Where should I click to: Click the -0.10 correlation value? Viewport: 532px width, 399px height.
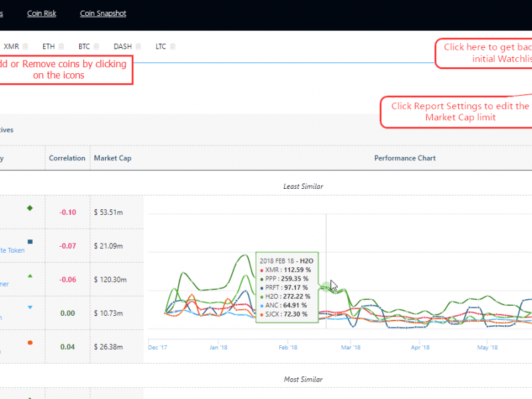(x=67, y=213)
